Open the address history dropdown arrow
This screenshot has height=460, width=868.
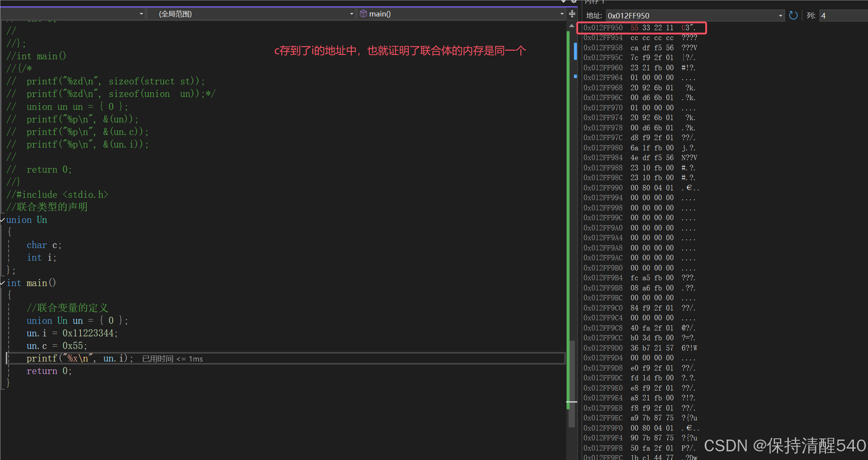pos(780,16)
